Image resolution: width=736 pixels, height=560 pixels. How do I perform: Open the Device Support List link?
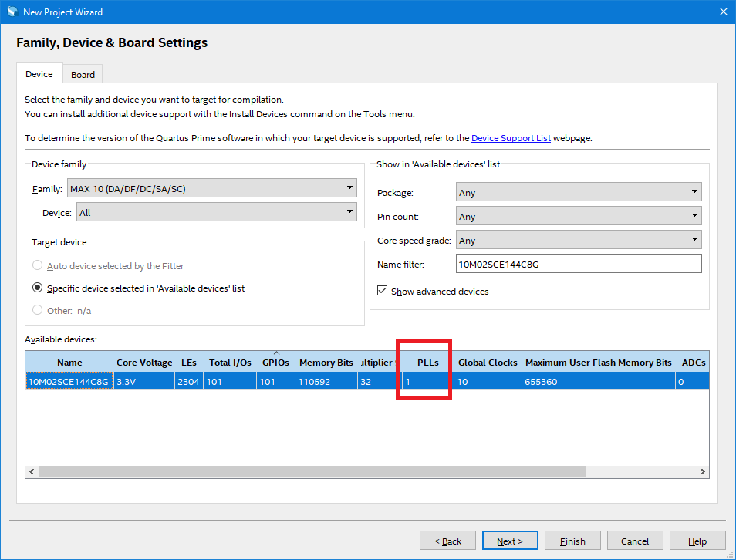[511, 138]
